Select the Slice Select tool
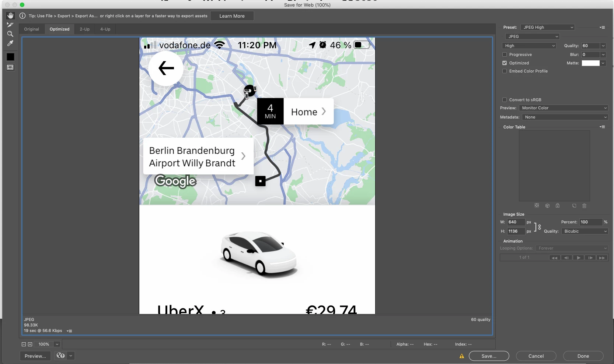This screenshot has width=614, height=364. (10, 25)
